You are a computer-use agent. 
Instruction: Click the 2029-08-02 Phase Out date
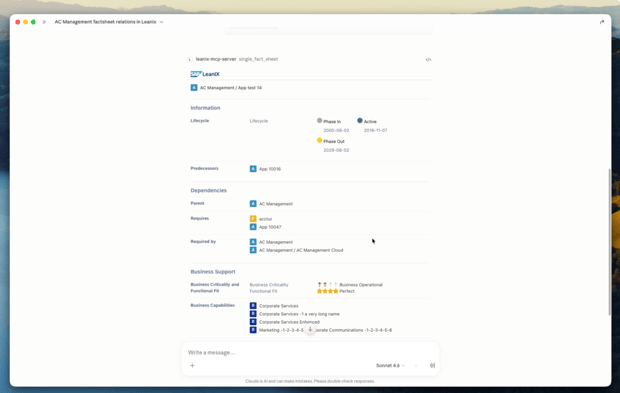[336, 150]
